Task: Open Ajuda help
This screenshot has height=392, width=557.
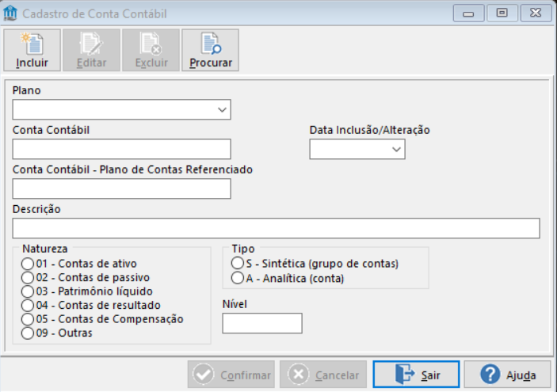Action: (x=508, y=375)
